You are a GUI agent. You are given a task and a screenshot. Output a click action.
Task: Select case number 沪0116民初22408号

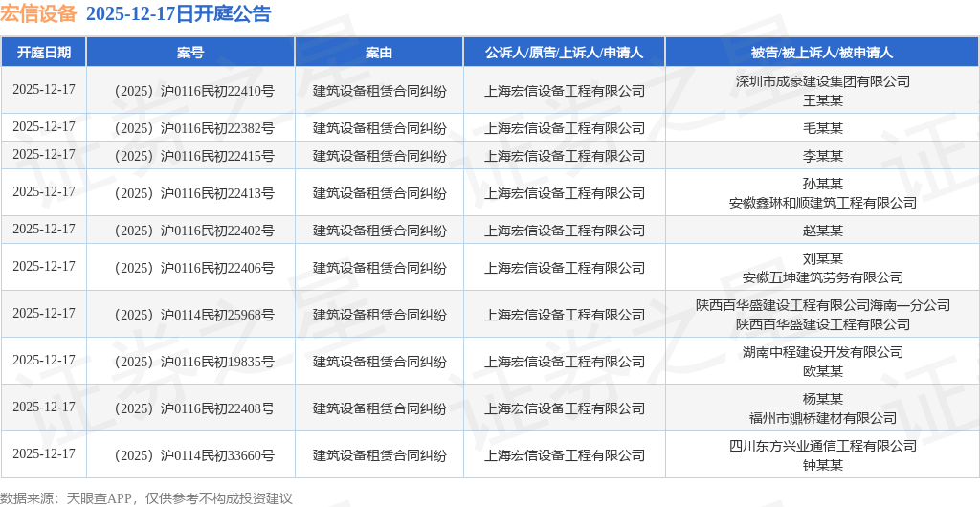tap(217, 409)
